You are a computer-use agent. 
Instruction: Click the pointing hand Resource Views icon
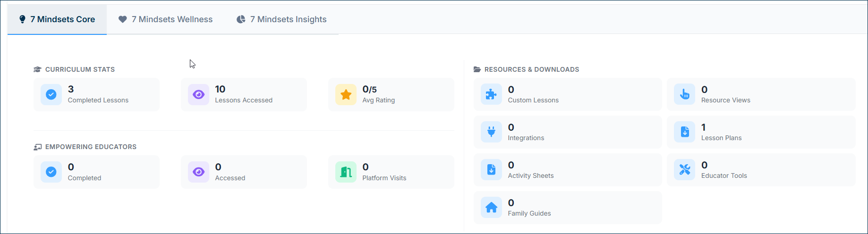tap(685, 94)
